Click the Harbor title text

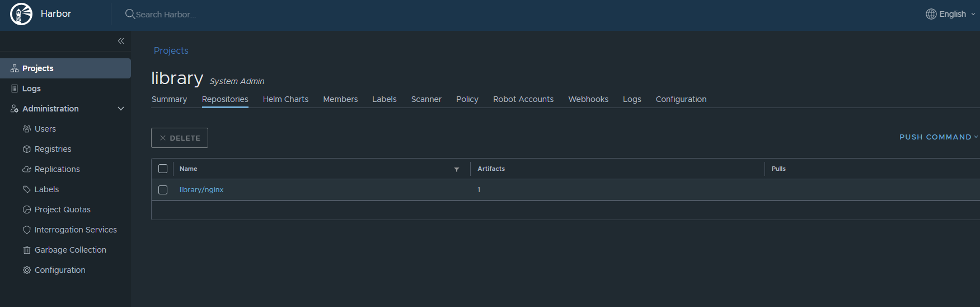56,13
